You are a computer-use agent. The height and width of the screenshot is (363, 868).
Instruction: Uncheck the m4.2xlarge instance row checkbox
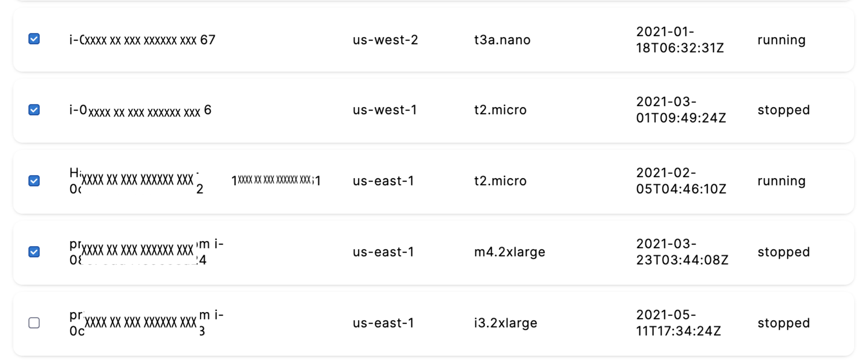tap(34, 252)
